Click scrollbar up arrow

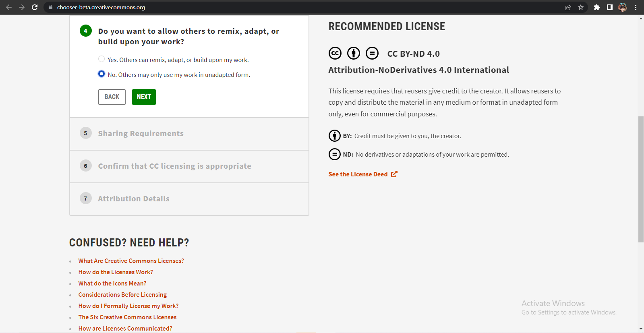[641, 19]
